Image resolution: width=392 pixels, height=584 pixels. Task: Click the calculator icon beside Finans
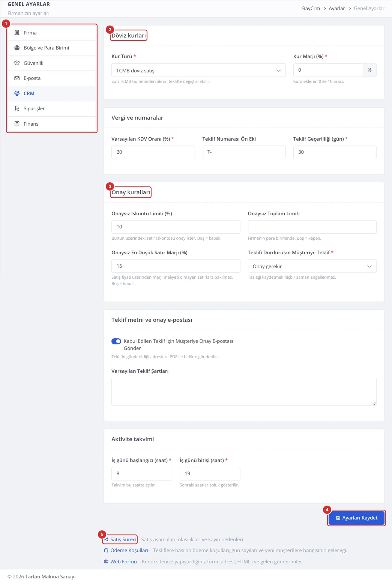tap(17, 124)
